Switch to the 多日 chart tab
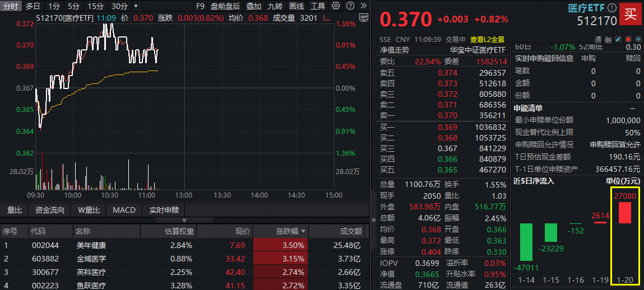This screenshot has height=290, width=644. click(x=33, y=6)
